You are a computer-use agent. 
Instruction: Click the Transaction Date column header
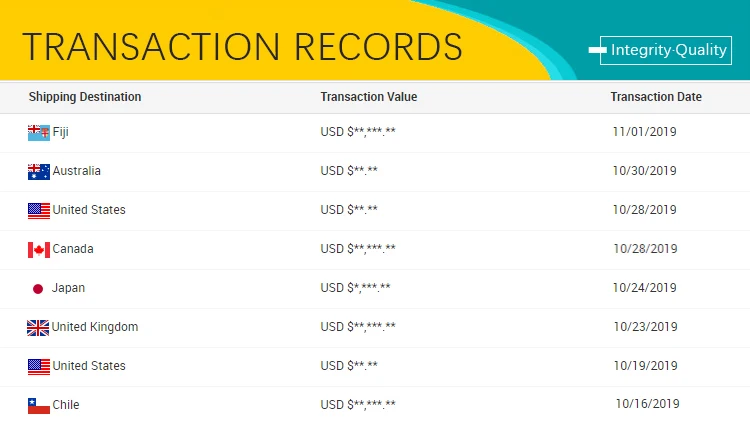coord(656,97)
